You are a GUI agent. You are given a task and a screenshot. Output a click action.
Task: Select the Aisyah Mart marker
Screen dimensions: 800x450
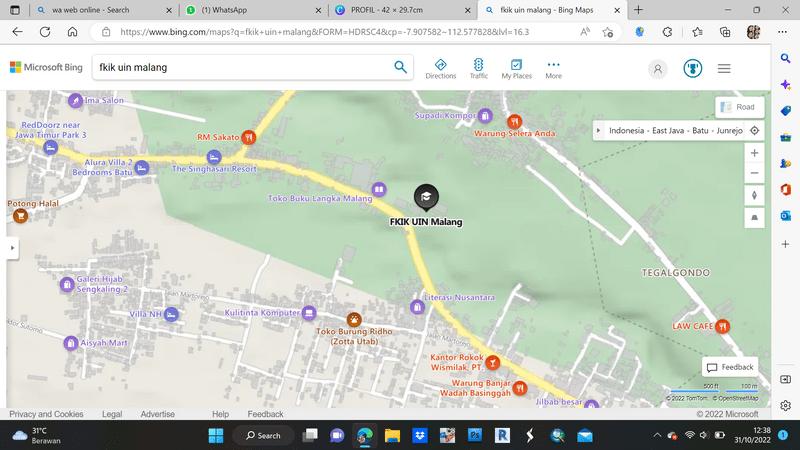click(x=70, y=343)
